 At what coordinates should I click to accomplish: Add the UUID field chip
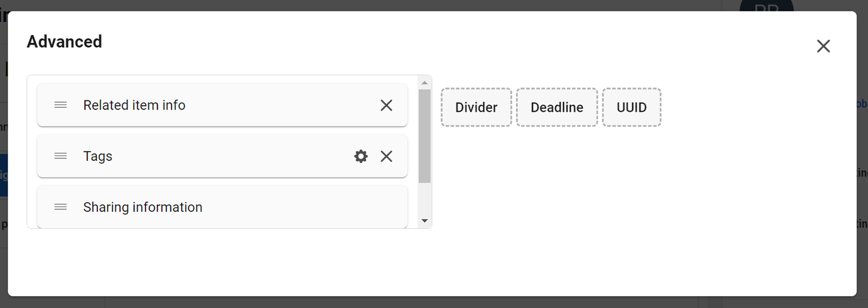pyautogui.click(x=632, y=108)
